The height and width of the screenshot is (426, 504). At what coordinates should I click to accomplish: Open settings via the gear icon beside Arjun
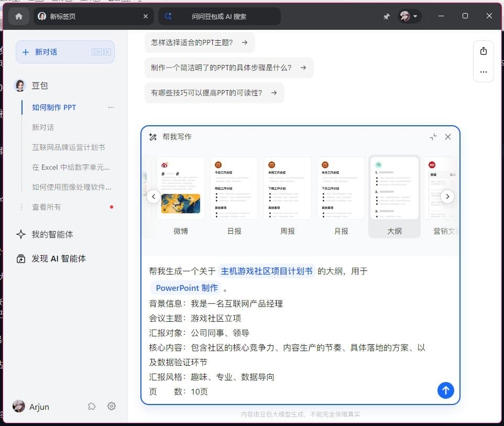tap(111, 406)
